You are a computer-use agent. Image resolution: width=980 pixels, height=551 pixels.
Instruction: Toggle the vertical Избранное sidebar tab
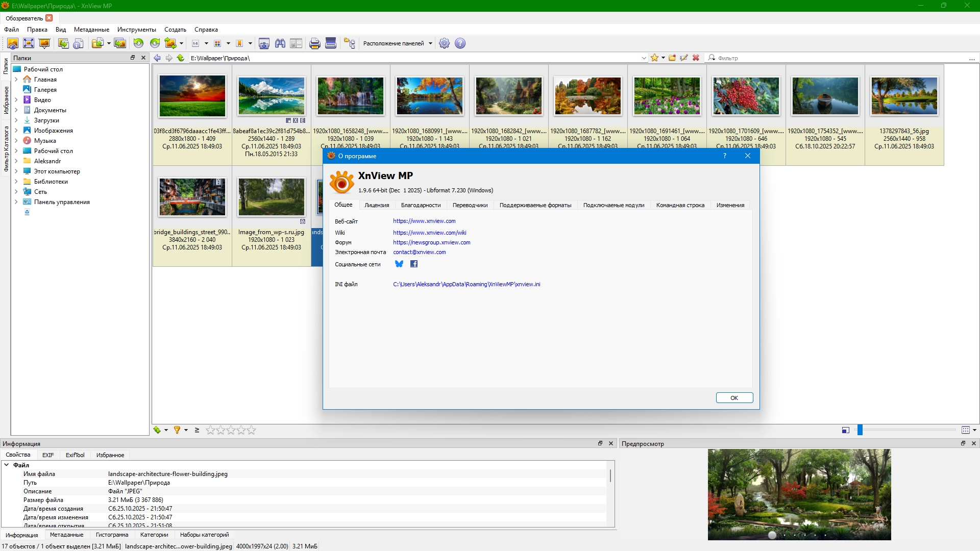(6, 100)
